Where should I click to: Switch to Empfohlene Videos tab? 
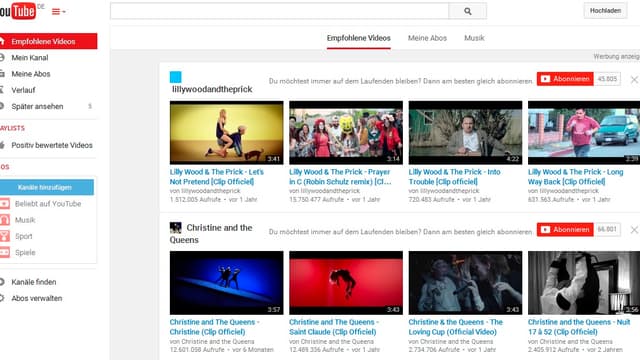[x=358, y=38]
